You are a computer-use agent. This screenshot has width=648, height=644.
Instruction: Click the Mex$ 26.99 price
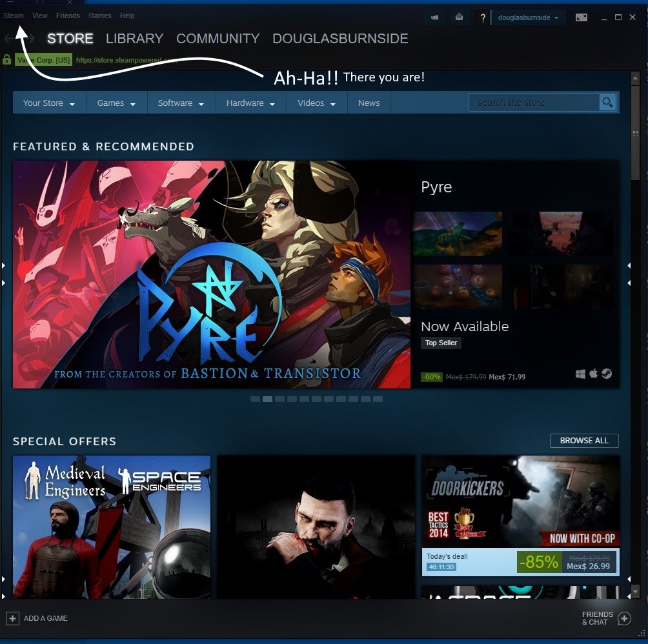click(x=588, y=567)
